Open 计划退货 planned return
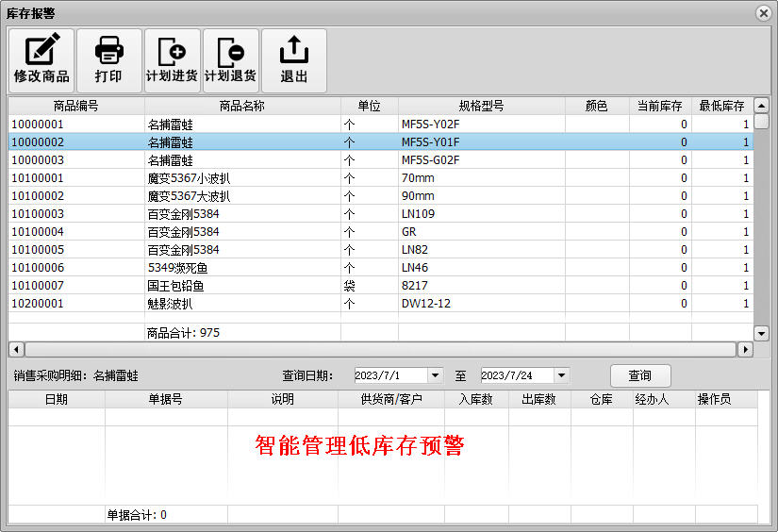 coord(230,60)
